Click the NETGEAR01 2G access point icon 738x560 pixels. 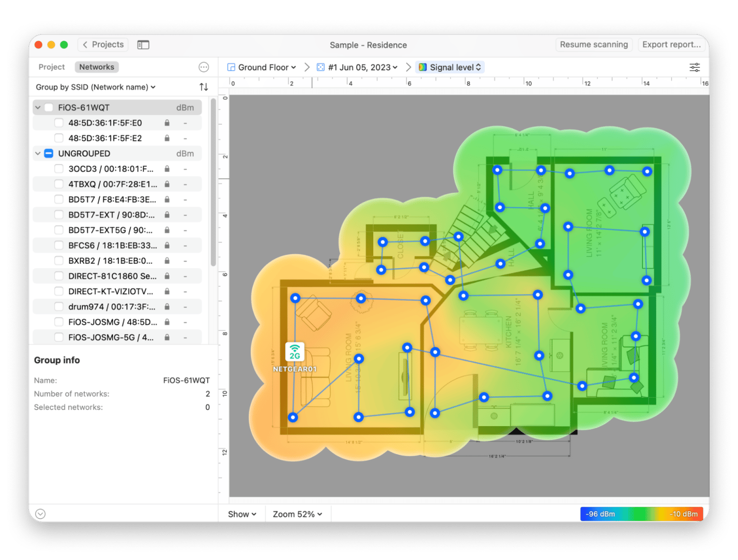point(295,352)
